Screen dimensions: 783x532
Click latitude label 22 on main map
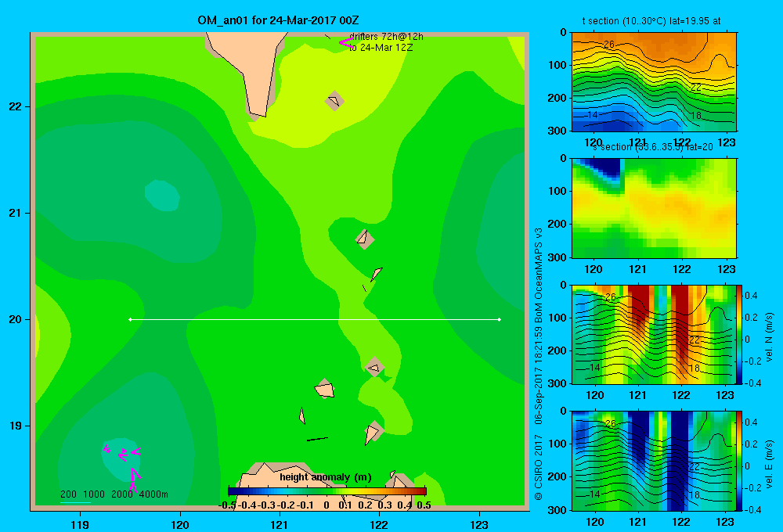16,107
